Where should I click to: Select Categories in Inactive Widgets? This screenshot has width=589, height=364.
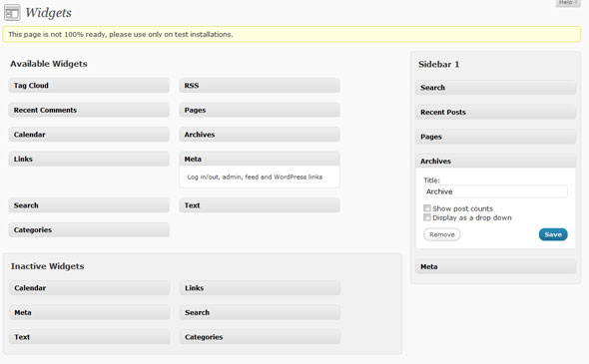(x=260, y=337)
